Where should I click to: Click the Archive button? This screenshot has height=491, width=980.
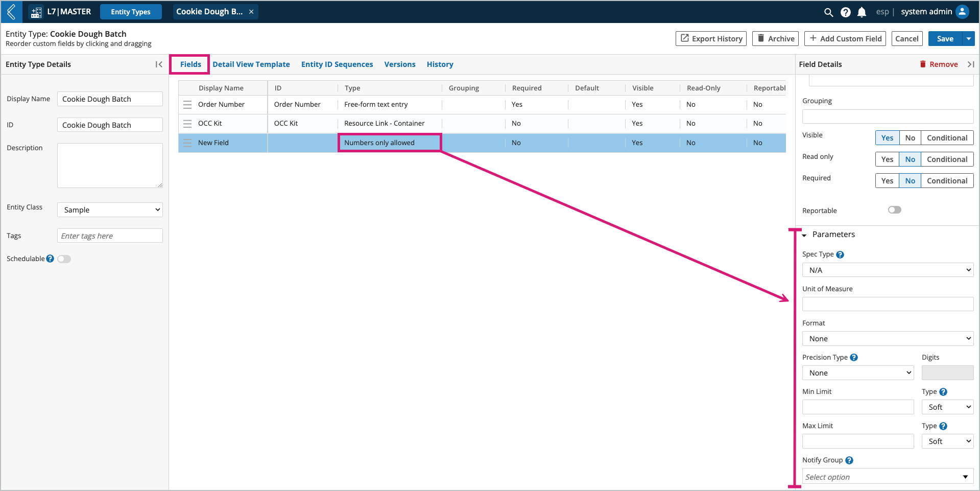point(775,39)
